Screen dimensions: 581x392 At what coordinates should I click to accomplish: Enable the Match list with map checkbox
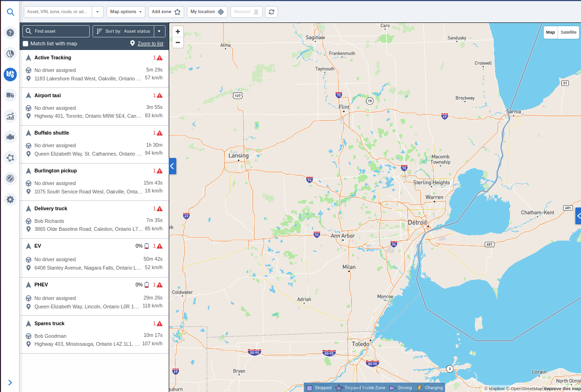pos(25,43)
